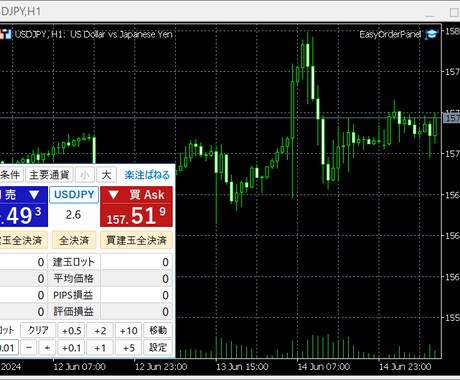The image size is (460, 380).
Task: Click the 13 Jun 15:00 time label
Action: 242,367
